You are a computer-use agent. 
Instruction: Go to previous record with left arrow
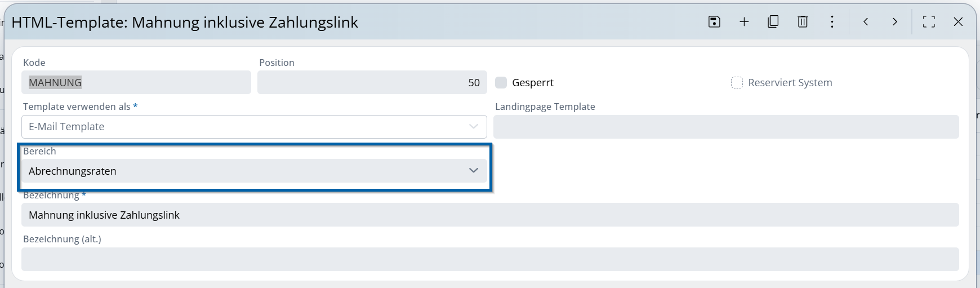click(866, 22)
